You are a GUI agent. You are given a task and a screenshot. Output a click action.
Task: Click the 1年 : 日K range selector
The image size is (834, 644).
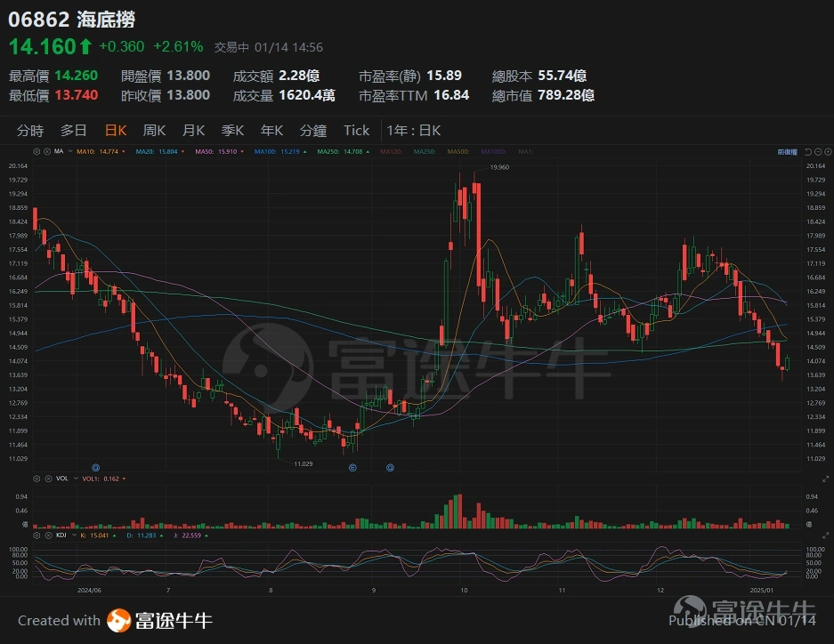pos(414,131)
